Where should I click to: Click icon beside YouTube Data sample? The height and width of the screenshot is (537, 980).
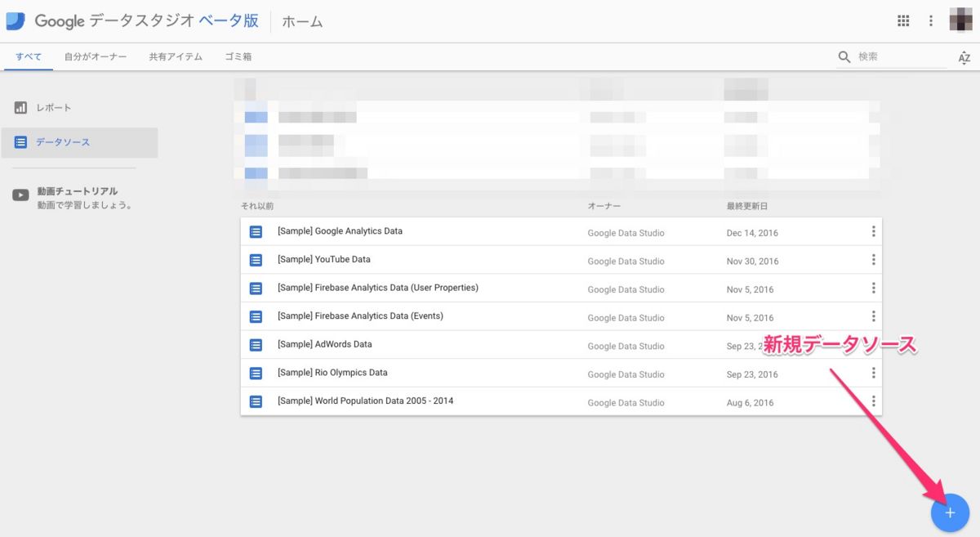pyautogui.click(x=256, y=260)
